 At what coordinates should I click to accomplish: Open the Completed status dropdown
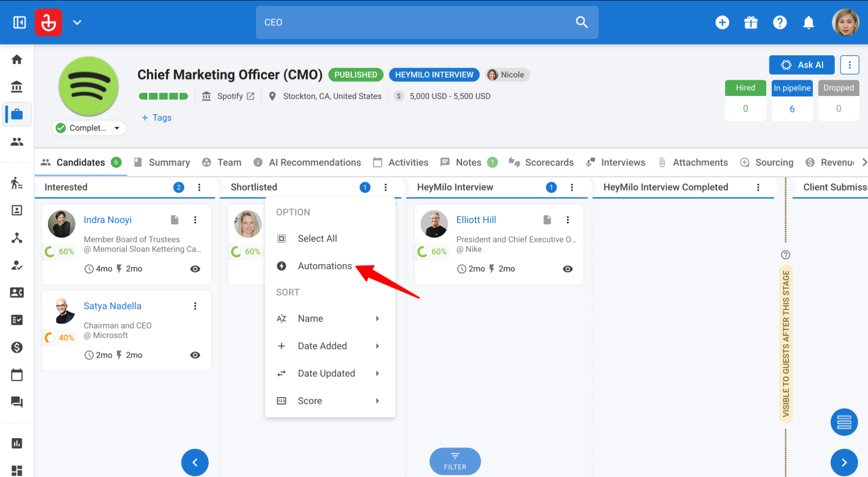pos(88,128)
